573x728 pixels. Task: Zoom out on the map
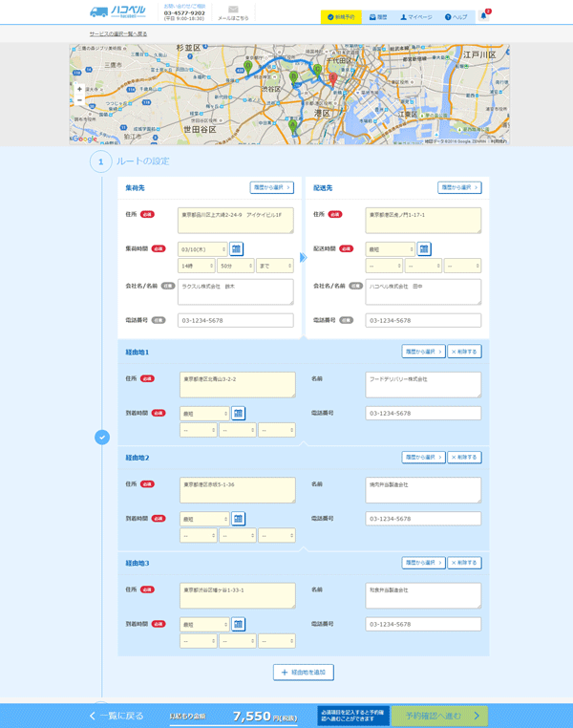pos(79,99)
